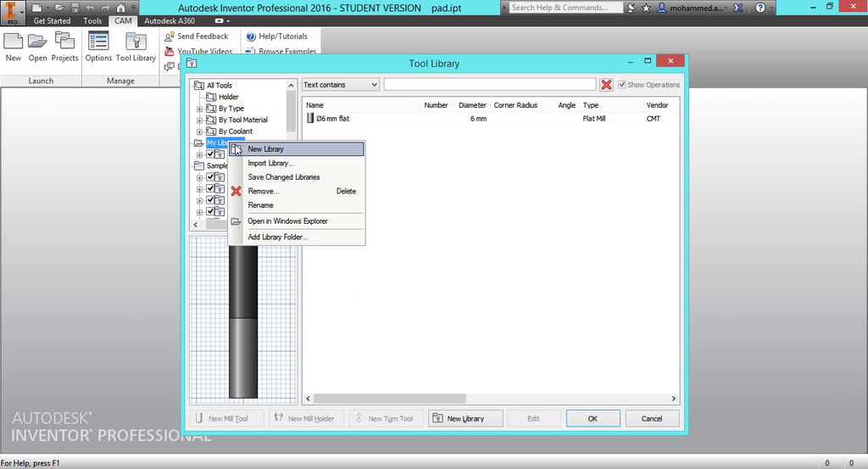Image resolution: width=868 pixels, height=469 pixels.
Task: Open Projects from the Launch panel
Action: (x=64, y=47)
